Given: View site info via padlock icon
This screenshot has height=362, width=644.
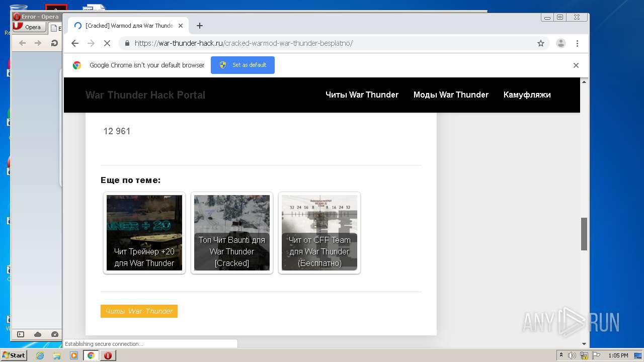Looking at the screenshot, I should point(127,43).
